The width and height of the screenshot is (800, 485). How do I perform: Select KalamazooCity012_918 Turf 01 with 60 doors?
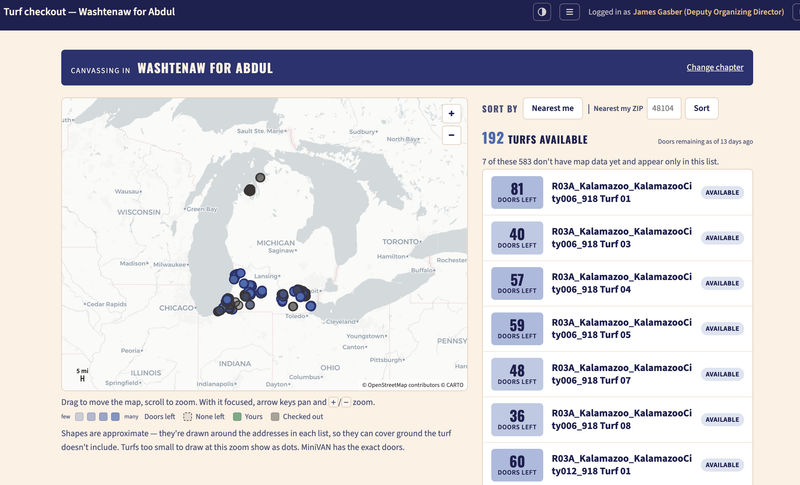click(x=617, y=465)
